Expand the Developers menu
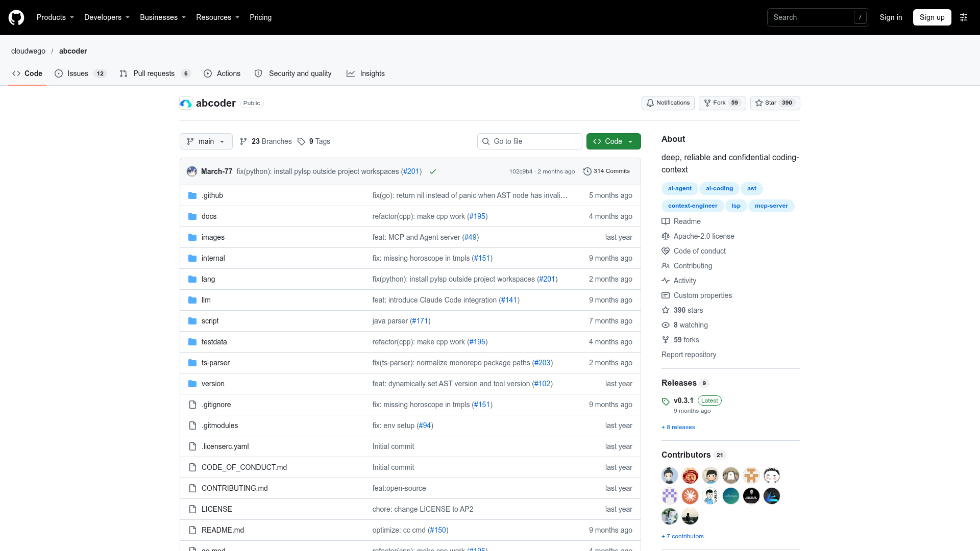This screenshot has height=551, width=980. (107, 17)
